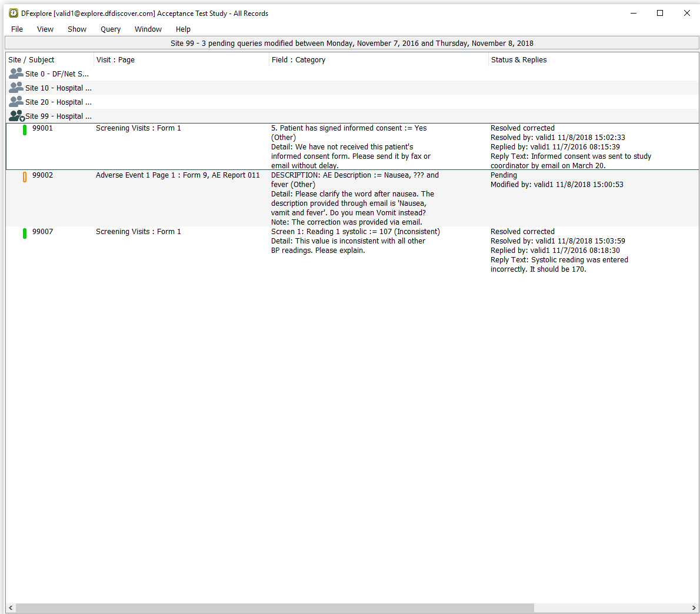Open the Show menu
The height and width of the screenshot is (614, 700).
pyautogui.click(x=77, y=29)
